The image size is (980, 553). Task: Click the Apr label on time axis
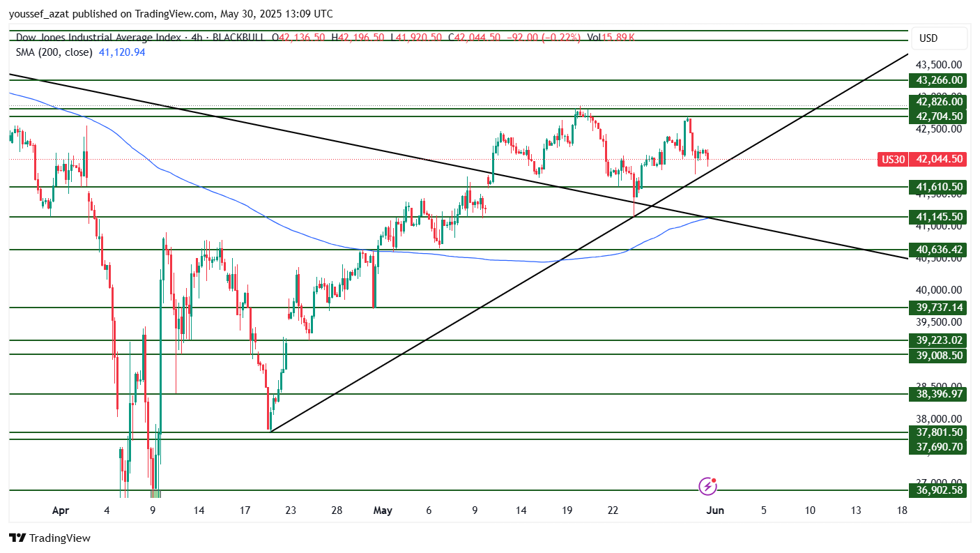coord(61,510)
